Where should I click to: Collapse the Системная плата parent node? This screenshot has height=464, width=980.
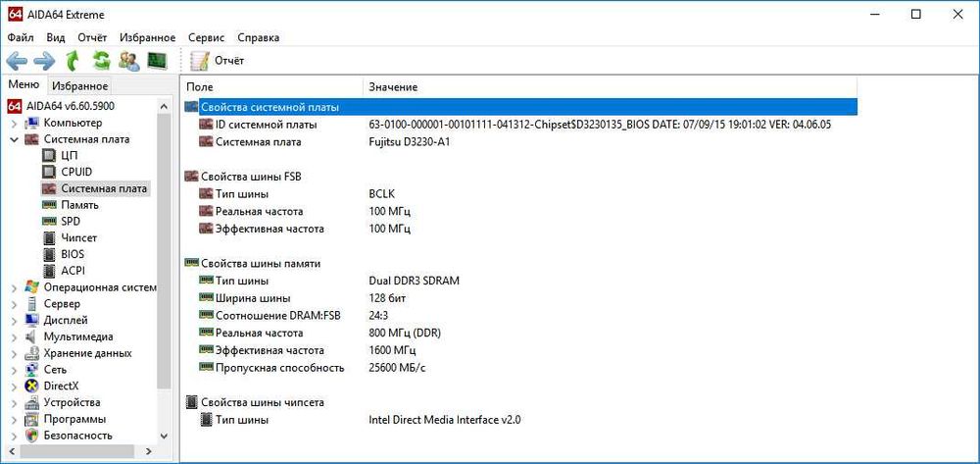[14, 139]
